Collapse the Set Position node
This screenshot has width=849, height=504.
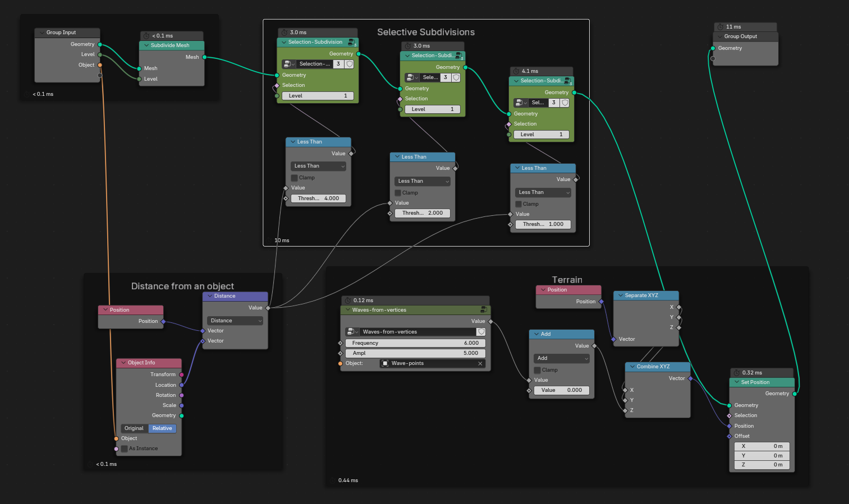coord(737,382)
